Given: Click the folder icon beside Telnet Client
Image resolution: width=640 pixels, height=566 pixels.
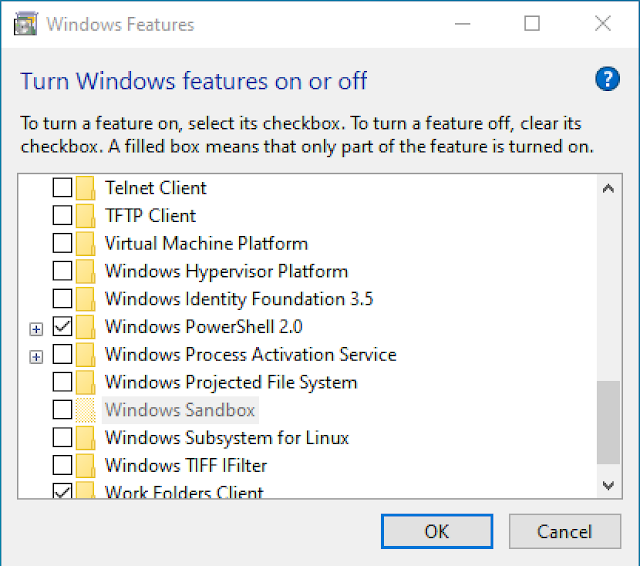Looking at the screenshot, I should tap(86, 187).
